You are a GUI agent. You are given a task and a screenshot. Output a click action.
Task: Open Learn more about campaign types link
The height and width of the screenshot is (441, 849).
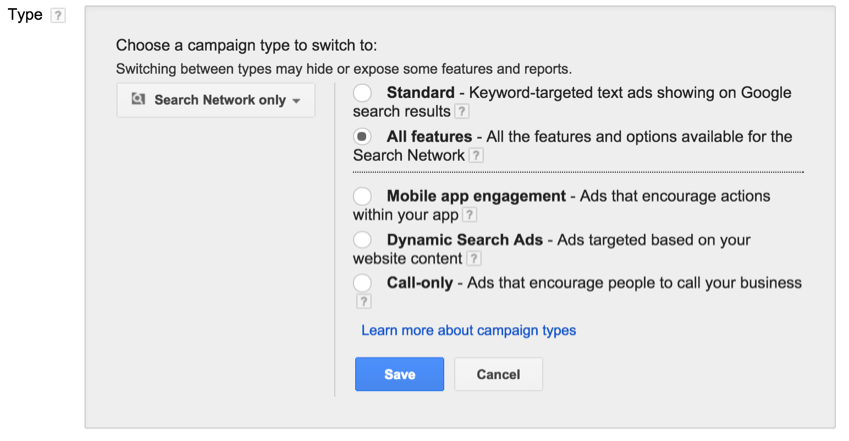tap(468, 330)
